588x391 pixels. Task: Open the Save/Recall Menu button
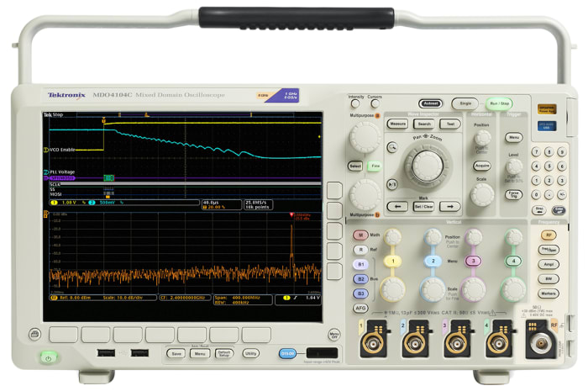200,353
